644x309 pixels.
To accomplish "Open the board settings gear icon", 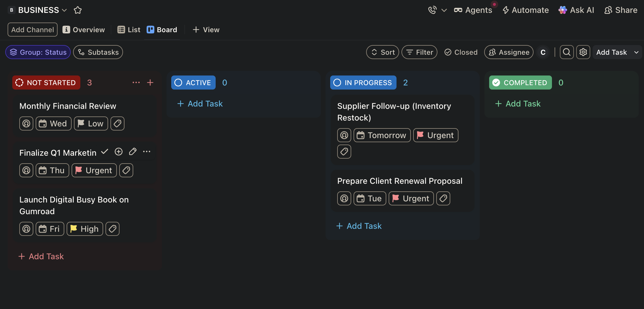I will point(583,52).
